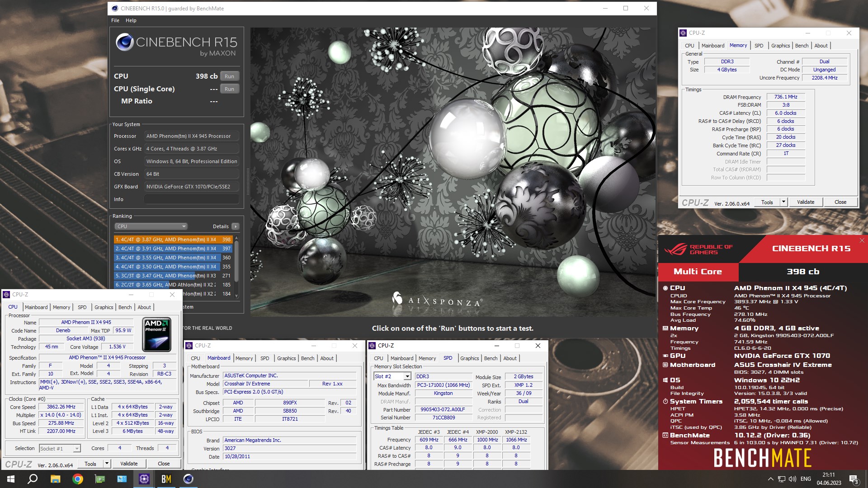The width and height of the screenshot is (868, 488).
Task: Click CPU-Z icon in Mainboard window title
Action: 189,346
